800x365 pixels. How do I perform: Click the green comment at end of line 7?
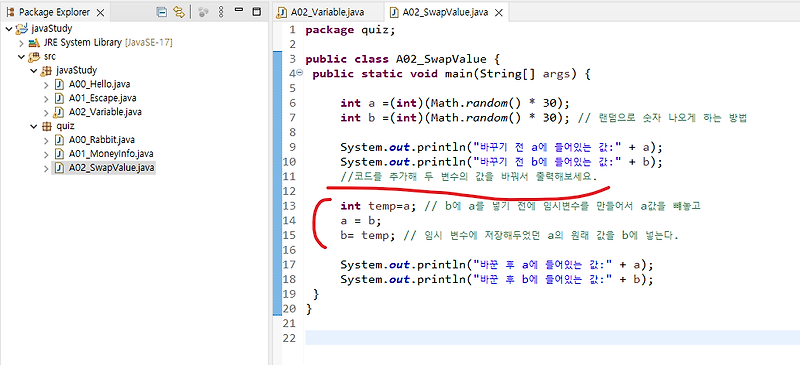662,118
